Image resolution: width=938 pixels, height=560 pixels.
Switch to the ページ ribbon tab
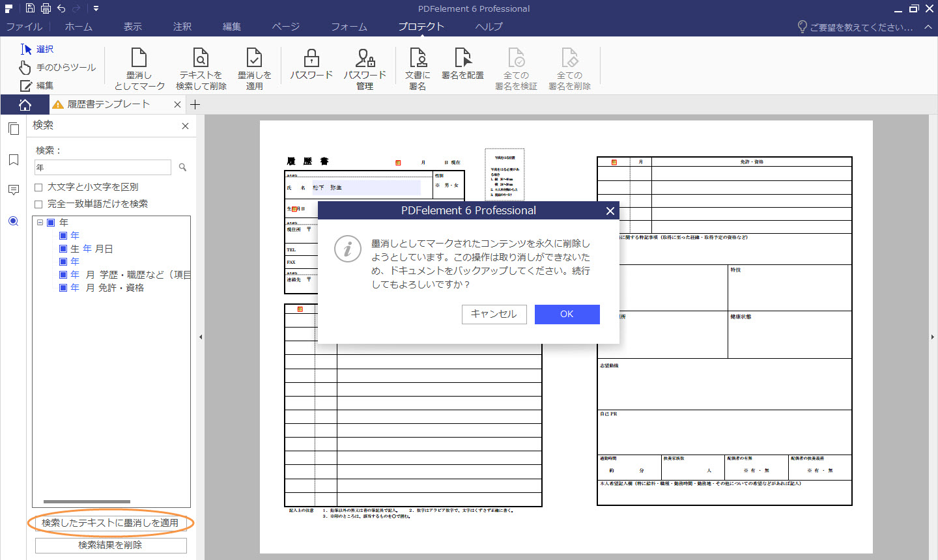pyautogui.click(x=286, y=27)
